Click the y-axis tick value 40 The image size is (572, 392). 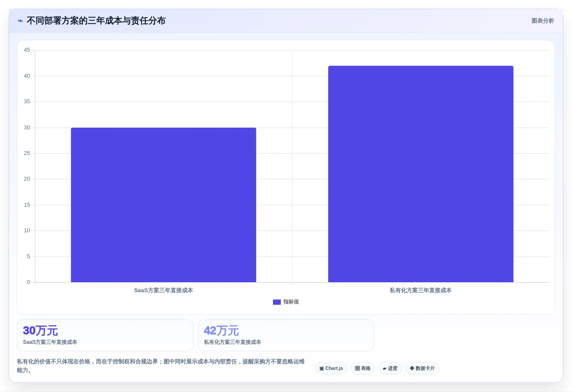click(27, 76)
